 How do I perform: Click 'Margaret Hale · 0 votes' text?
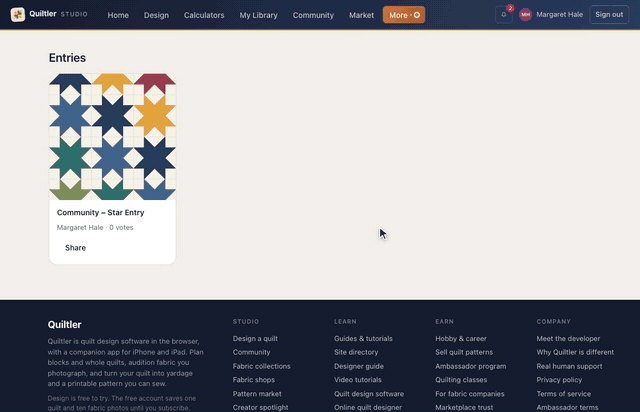click(95, 227)
